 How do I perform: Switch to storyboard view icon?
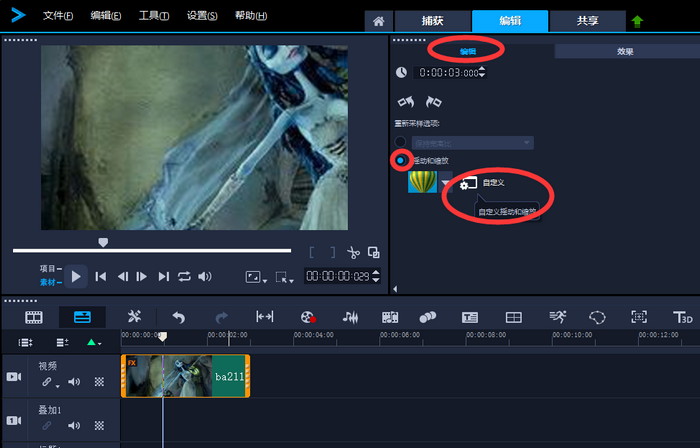pos(35,317)
